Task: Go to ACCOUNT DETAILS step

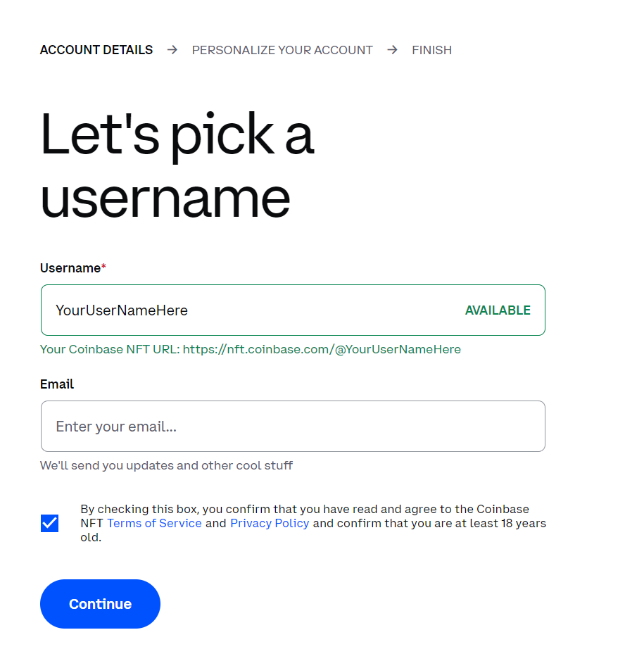Action: pyautogui.click(x=96, y=50)
